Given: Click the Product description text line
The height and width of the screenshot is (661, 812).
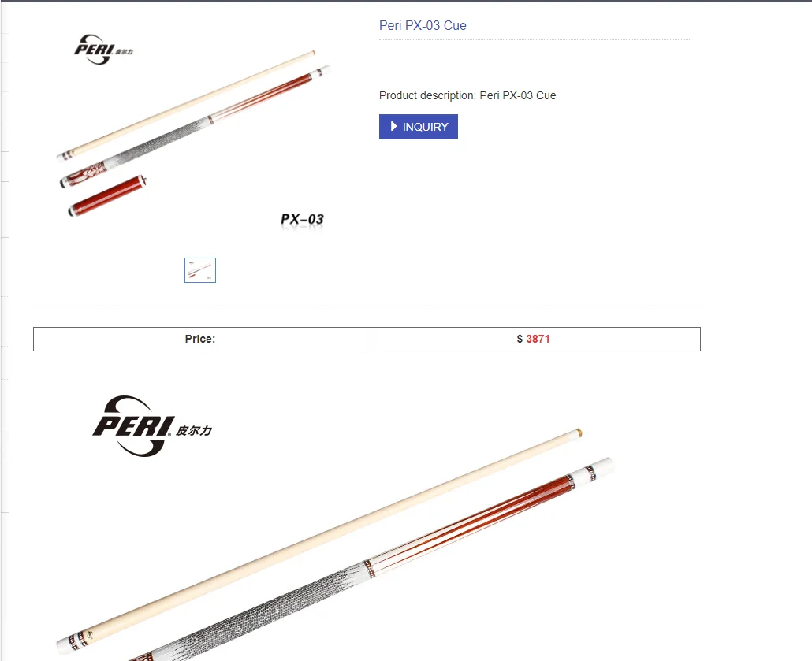Looking at the screenshot, I should [x=467, y=95].
